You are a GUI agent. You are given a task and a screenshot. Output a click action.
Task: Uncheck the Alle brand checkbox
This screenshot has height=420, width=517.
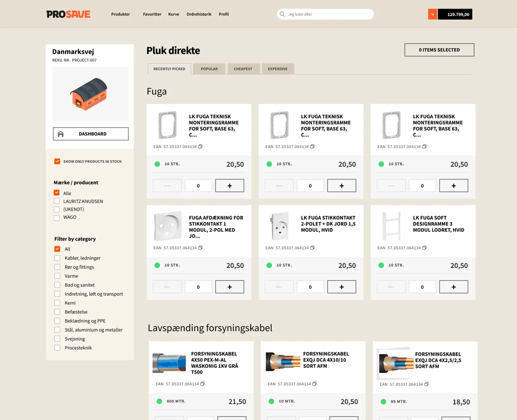click(57, 193)
